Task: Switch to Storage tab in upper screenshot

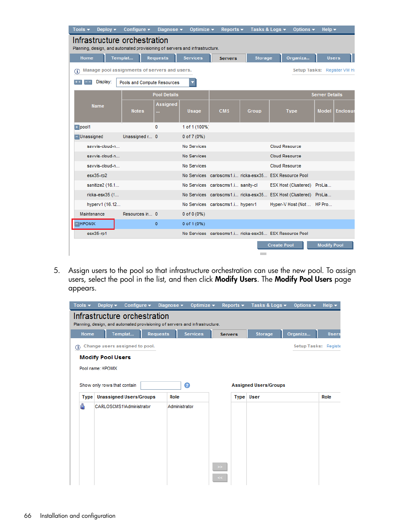Action: click(x=263, y=58)
